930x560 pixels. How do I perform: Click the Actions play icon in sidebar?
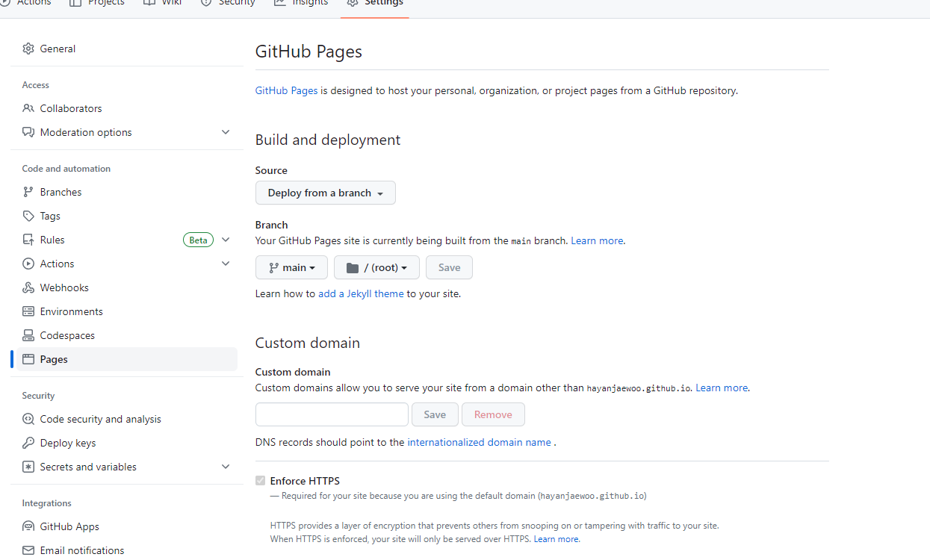coord(28,264)
